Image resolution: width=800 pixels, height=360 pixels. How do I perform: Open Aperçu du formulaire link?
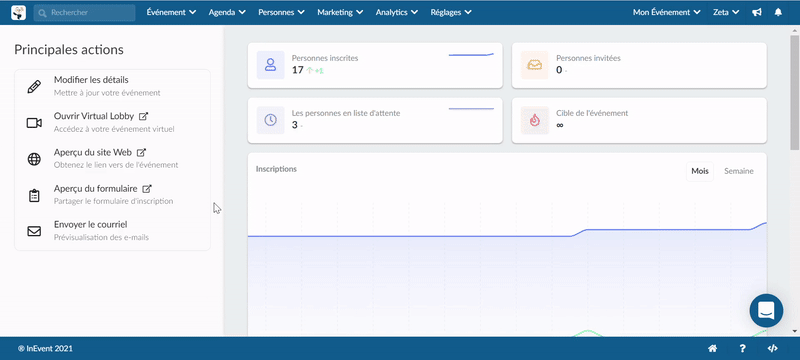[x=95, y=188]
